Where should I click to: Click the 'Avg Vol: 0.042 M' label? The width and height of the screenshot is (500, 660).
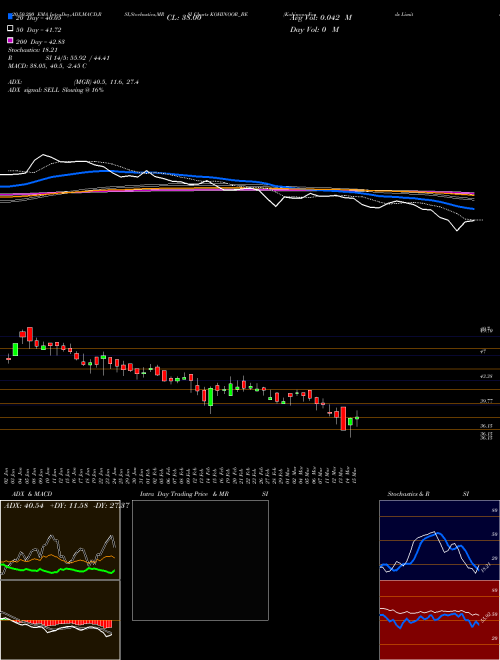[x=321, y=18]
